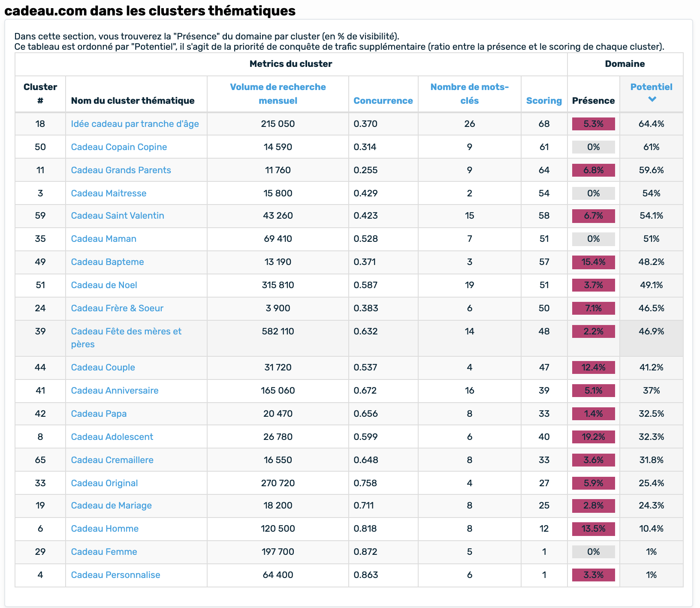
Task: Click the page title cadeau.com clusters thématiques
Action: click(150, 10)
